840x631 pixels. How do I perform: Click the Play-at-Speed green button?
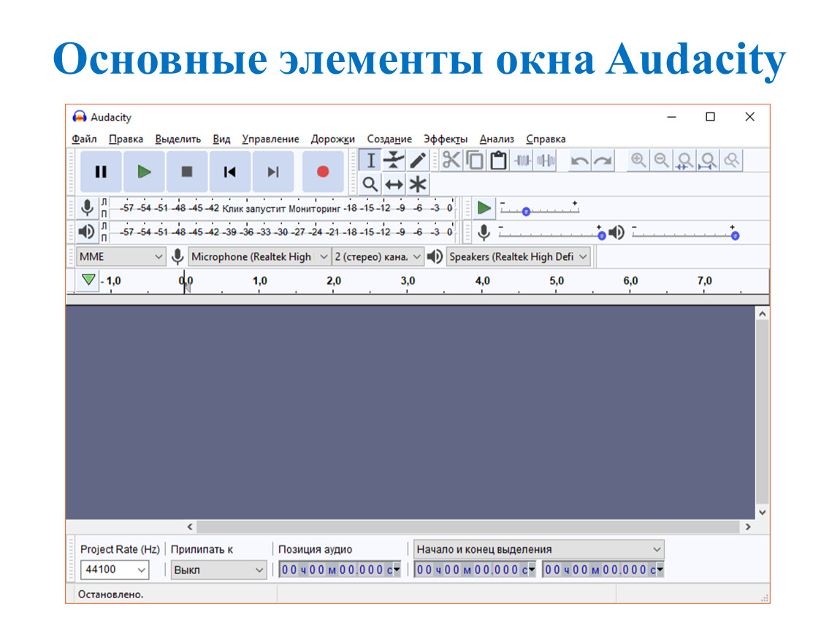click(x=484, y=208)
